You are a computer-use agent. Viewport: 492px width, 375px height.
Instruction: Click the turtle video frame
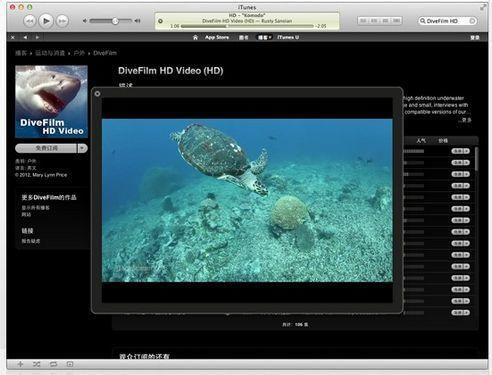[247, 200]
